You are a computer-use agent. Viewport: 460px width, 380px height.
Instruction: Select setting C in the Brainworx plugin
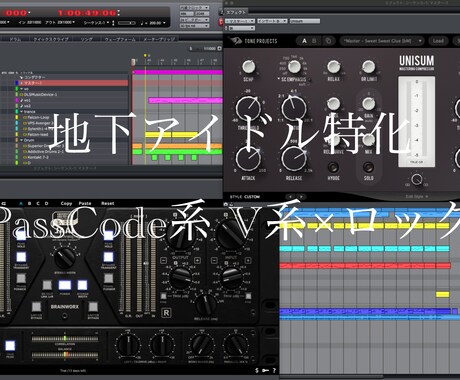coord(38,203)
